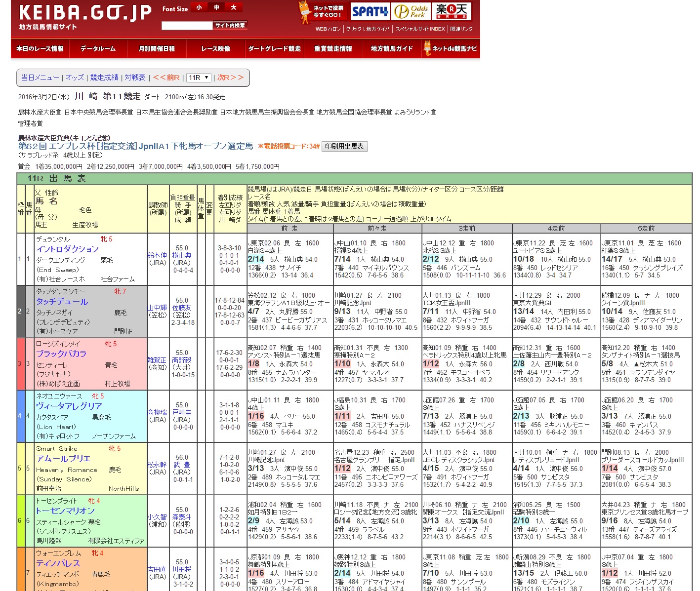Select large font size 大
This screenshot has height=591, width=700.
click(234, 7)
